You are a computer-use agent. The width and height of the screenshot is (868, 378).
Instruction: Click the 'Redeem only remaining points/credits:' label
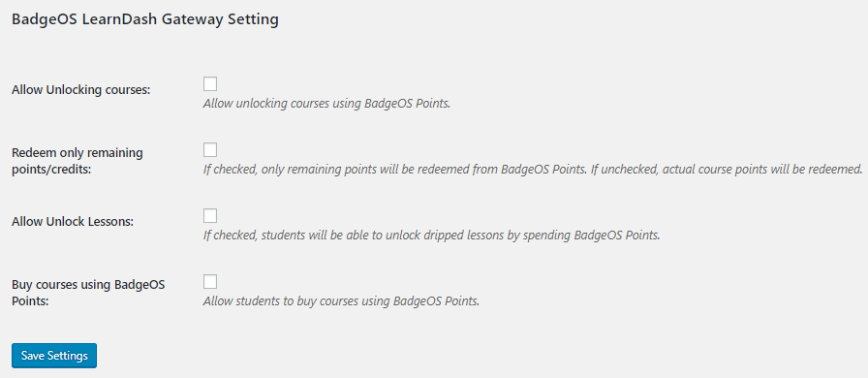click(77, 161)
